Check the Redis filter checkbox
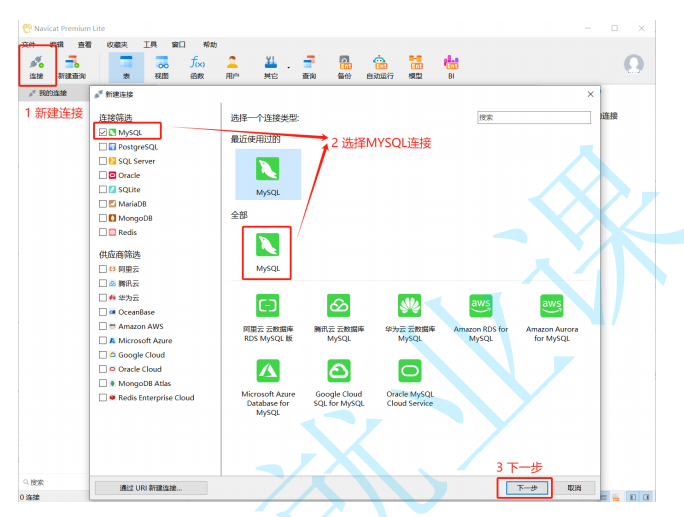The image size is (684, 517). [103, 232]
